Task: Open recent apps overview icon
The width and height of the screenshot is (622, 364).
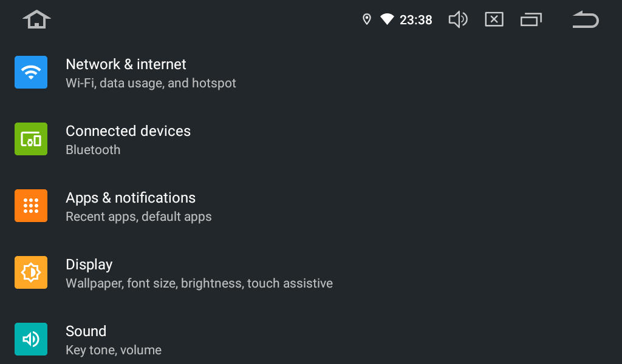Action: click(531, 20)
